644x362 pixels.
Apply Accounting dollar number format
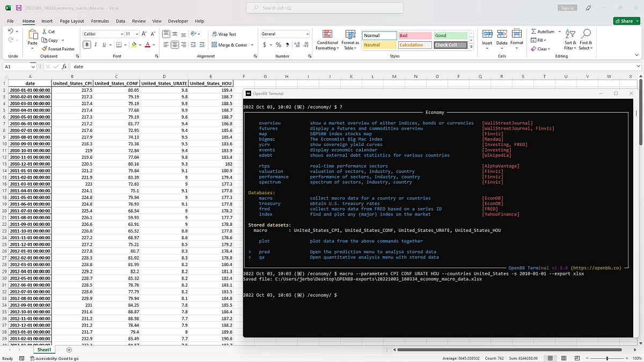click(265, 45)
